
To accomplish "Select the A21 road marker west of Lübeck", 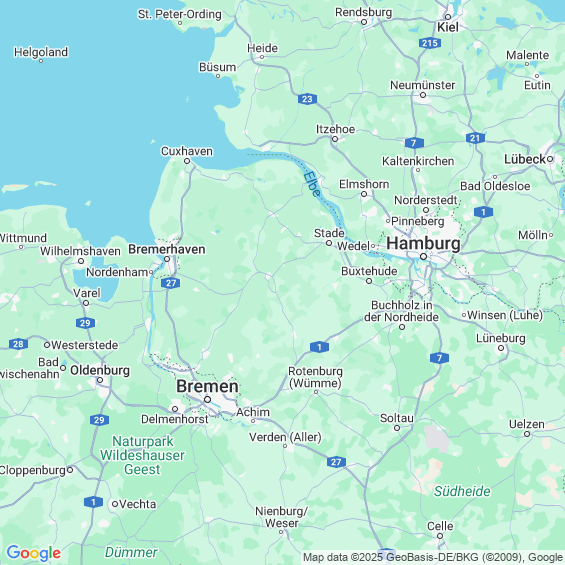I will coord(475,138).
